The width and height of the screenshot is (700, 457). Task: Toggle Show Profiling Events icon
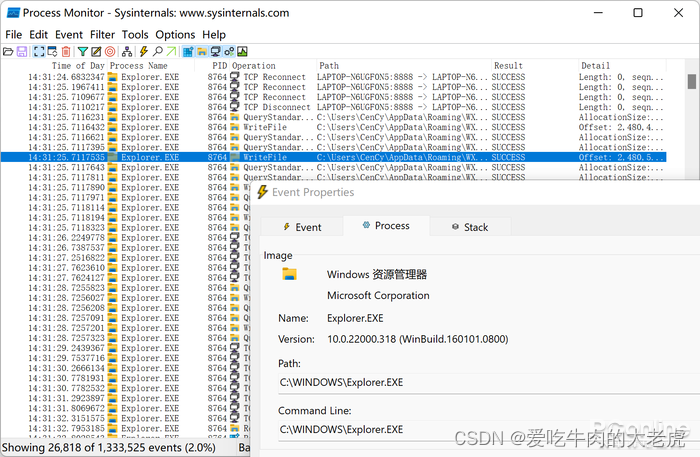(242, 52)
